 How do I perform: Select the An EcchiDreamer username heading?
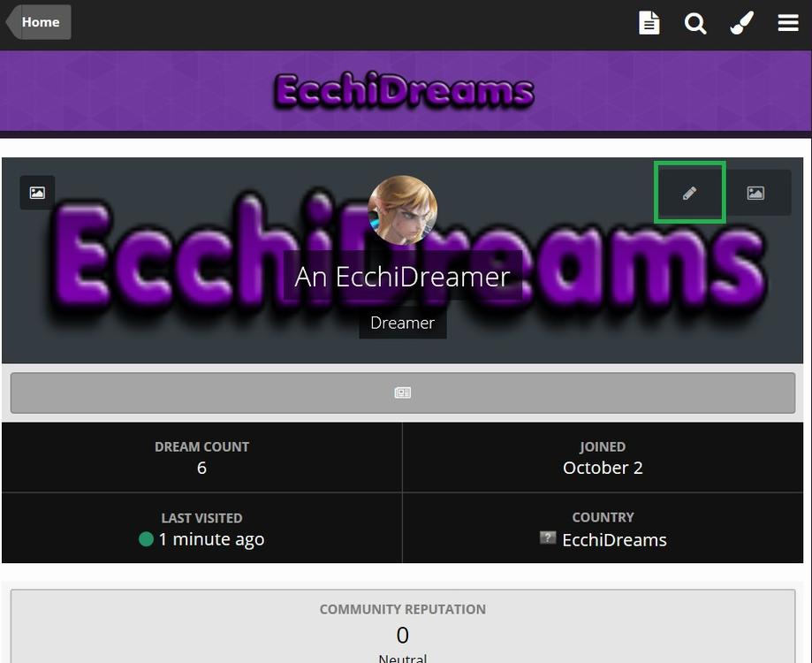point(402,276)
